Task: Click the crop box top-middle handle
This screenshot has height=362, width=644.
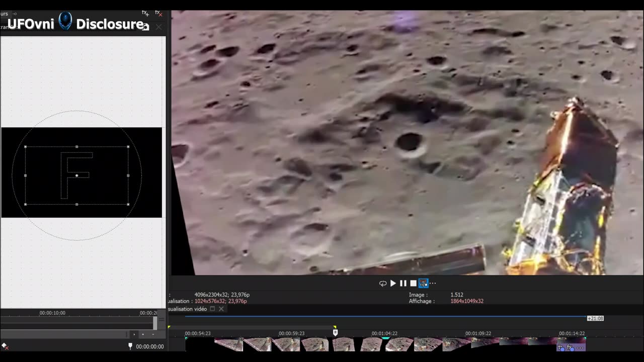Action: [x=76, y=147]
